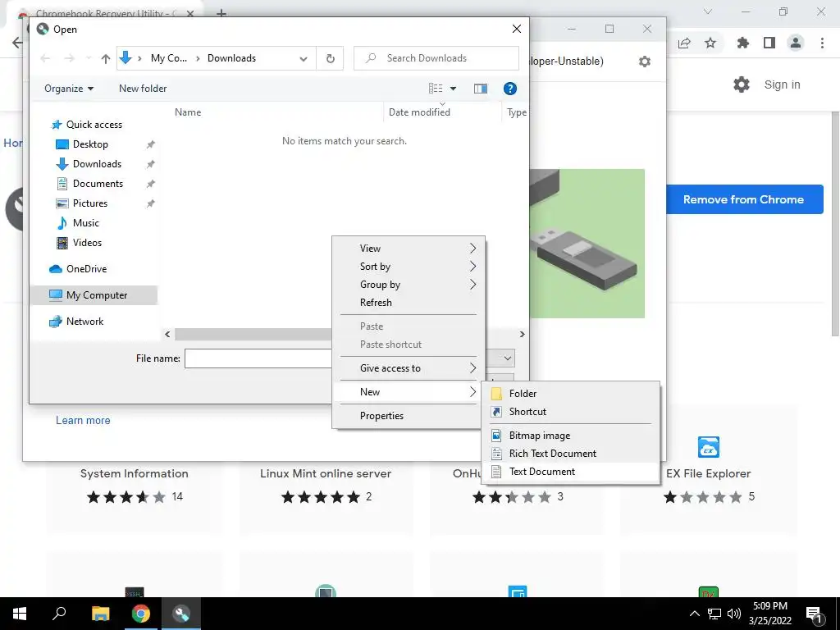Open the view options dropdown arrow
The height and width of the screenshot is (630, 840).
[x=453, y=89]
